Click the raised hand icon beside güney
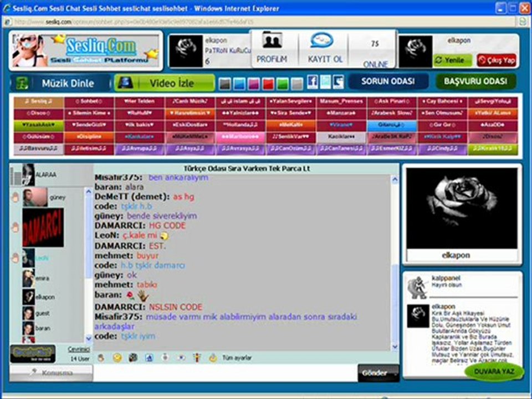 tap(15, 197)
